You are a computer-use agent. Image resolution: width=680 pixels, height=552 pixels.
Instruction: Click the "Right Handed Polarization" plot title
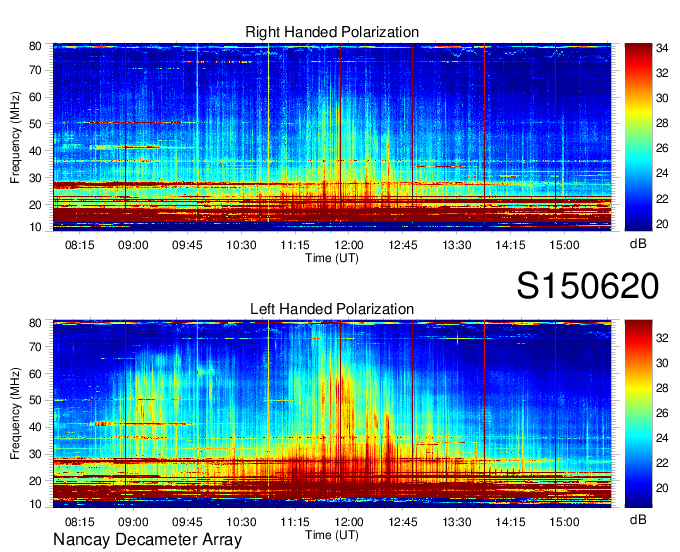(332, 32)
